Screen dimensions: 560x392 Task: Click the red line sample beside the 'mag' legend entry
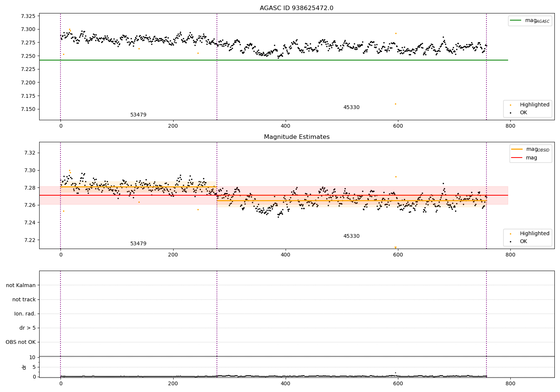pos(517,158)
